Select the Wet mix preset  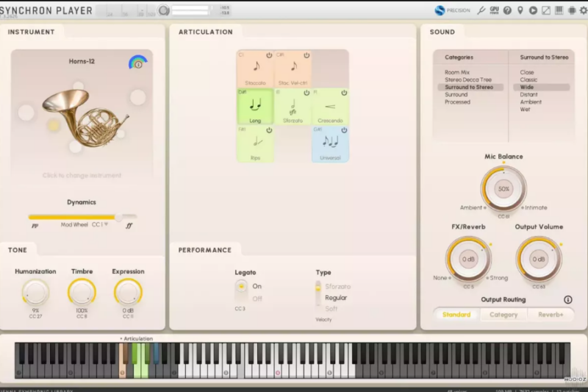(525, 109)
